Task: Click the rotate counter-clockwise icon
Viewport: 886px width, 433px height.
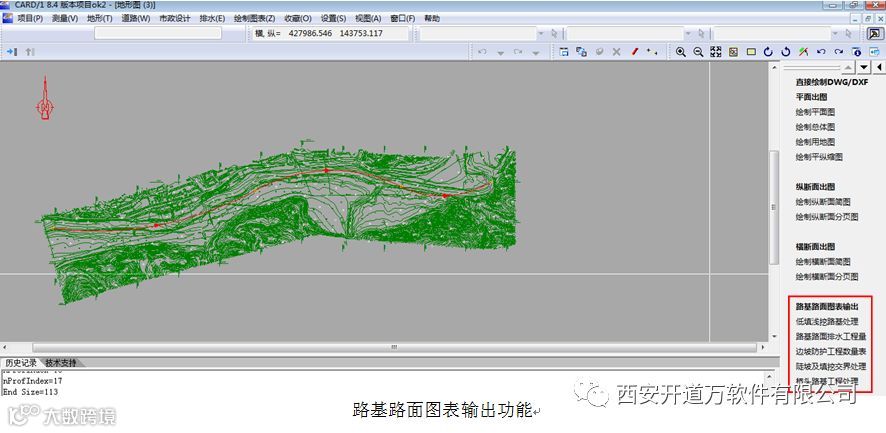Action: [785, 51]
